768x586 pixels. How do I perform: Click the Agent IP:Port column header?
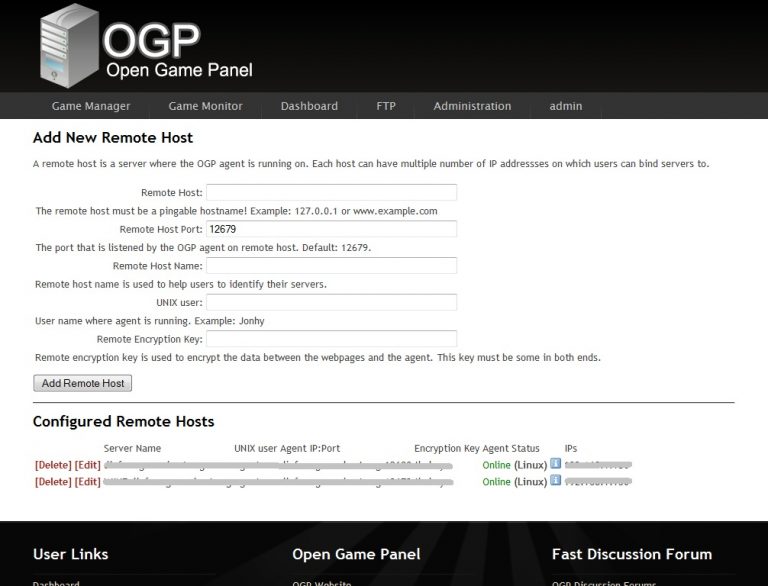click(x=310, y=448)
